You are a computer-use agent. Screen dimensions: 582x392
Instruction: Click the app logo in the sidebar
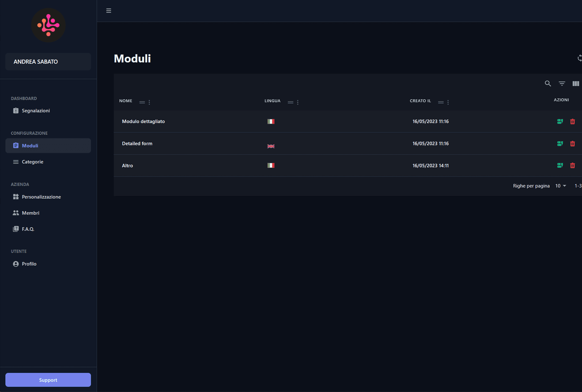pos(48,25)
